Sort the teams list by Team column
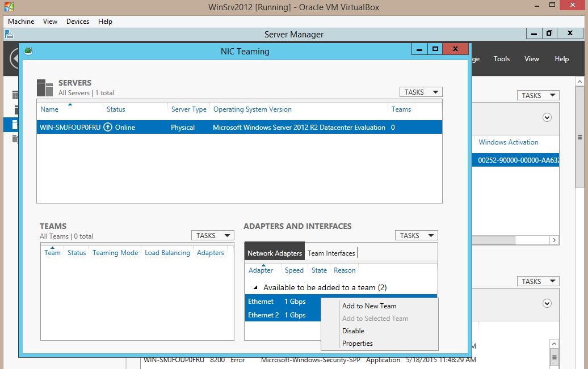 pyautogui.click(x=52, y=253)
